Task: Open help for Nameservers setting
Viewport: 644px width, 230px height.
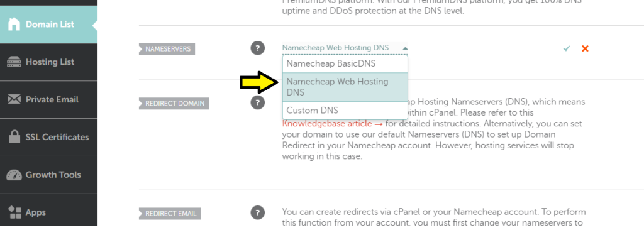Action: point(257,48)
